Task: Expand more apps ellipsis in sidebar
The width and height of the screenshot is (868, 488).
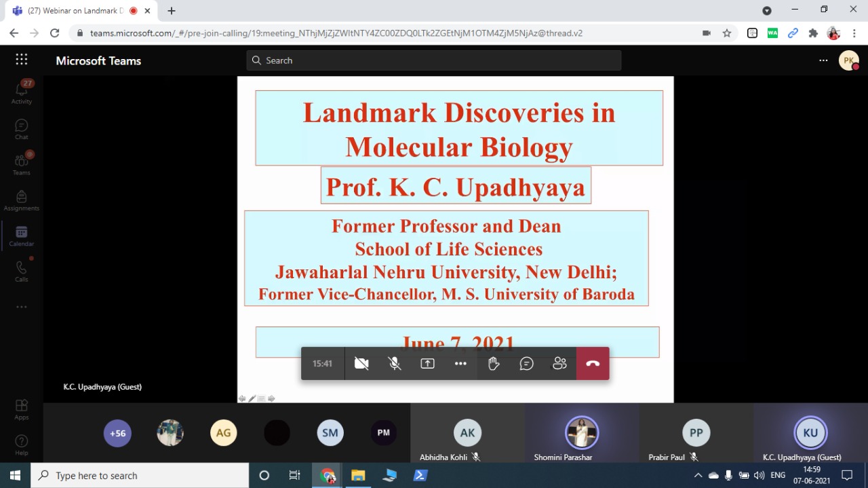Action: coord(22,307)
